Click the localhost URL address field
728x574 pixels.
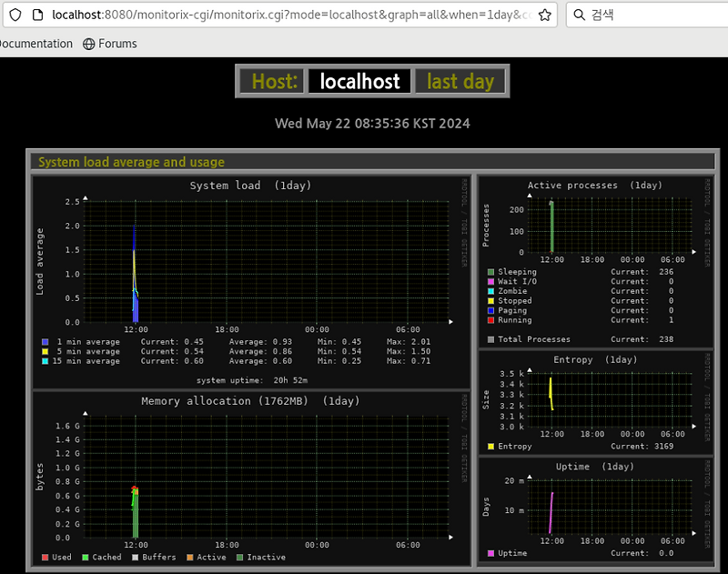[292, 15]
